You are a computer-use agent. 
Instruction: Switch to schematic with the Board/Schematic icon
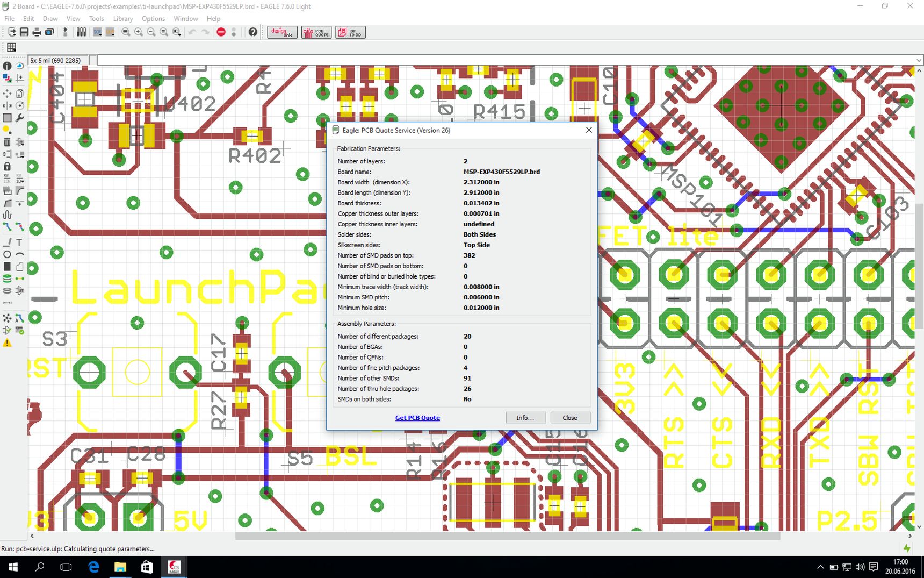pyautogui.click(x=65, y=32)
